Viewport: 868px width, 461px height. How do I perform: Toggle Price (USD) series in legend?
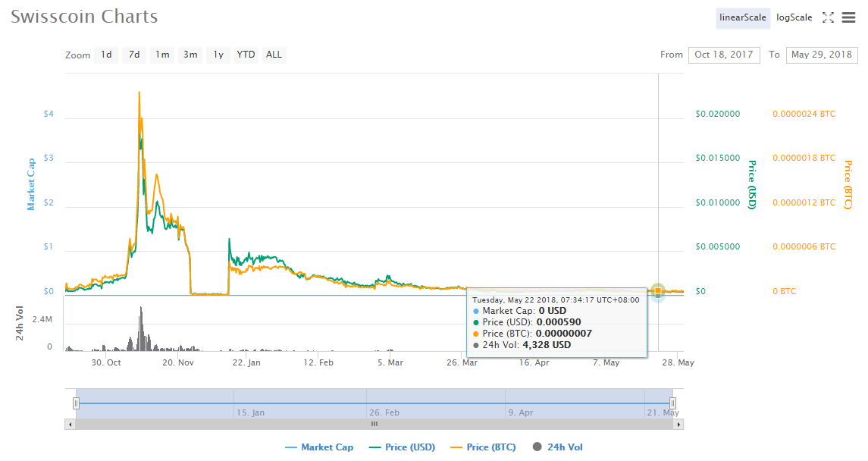[402, 447]
